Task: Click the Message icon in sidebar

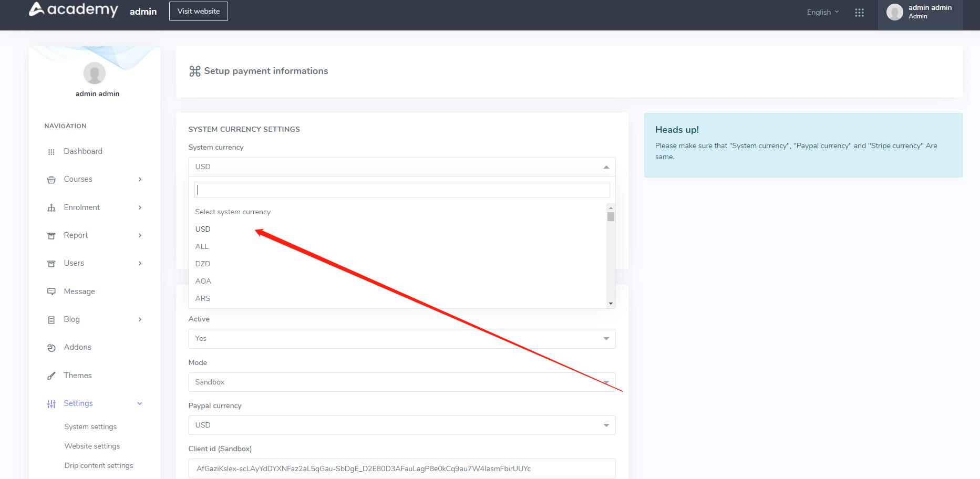Action: click(x=51, y=291)
